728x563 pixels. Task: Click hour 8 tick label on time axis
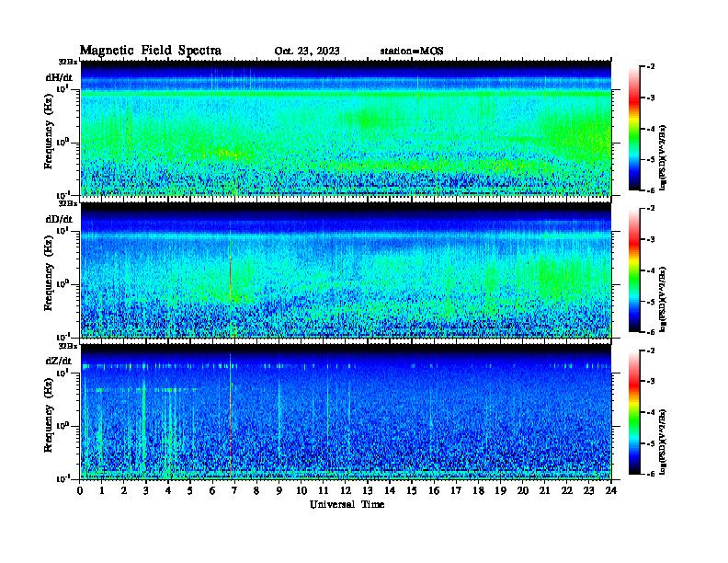point(256,490)
